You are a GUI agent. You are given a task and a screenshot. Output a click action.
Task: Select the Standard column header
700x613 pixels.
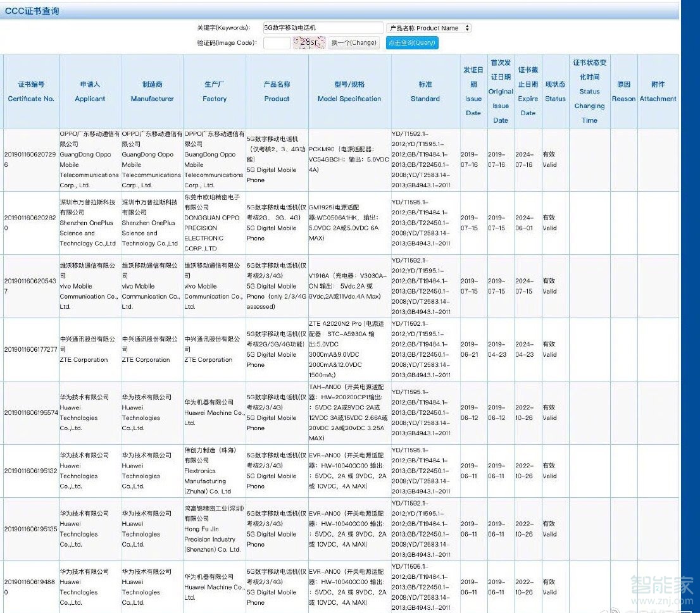[425, 92]
